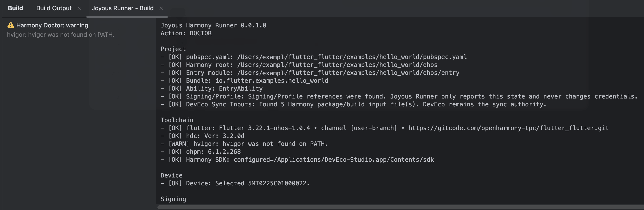Click the 'hdc: Ver: 3.2.0d' line
This screenshot has width=644, height=210.
(x=203, y=136)
